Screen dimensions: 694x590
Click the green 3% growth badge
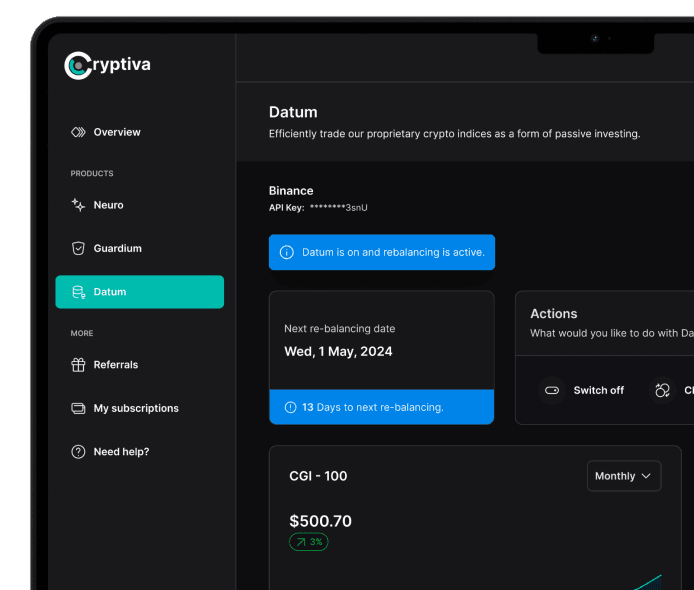(308, 542)
